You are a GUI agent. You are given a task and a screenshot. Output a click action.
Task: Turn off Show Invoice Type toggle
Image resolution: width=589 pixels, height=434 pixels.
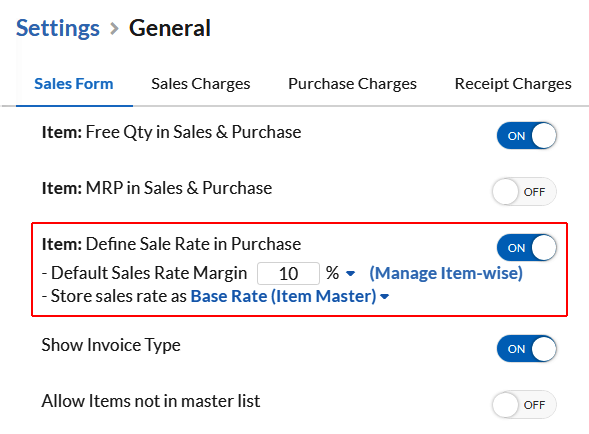(526, 349)
